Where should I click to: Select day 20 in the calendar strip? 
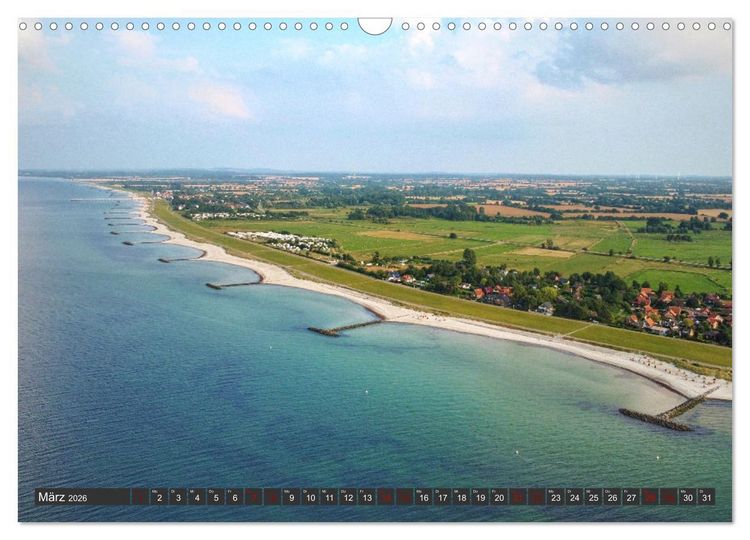point(499,496)
